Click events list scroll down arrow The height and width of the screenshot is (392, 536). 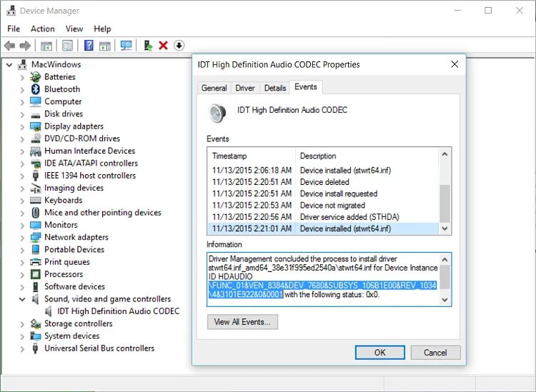[x=445, y=228]
